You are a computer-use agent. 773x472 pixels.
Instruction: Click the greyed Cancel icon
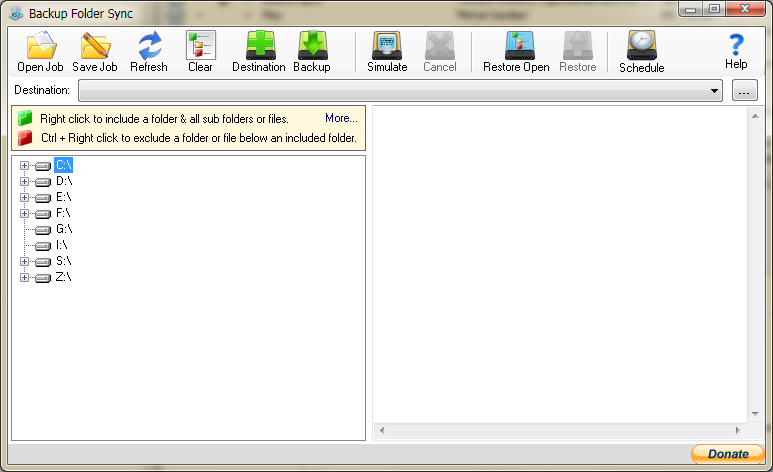point(440,51)
